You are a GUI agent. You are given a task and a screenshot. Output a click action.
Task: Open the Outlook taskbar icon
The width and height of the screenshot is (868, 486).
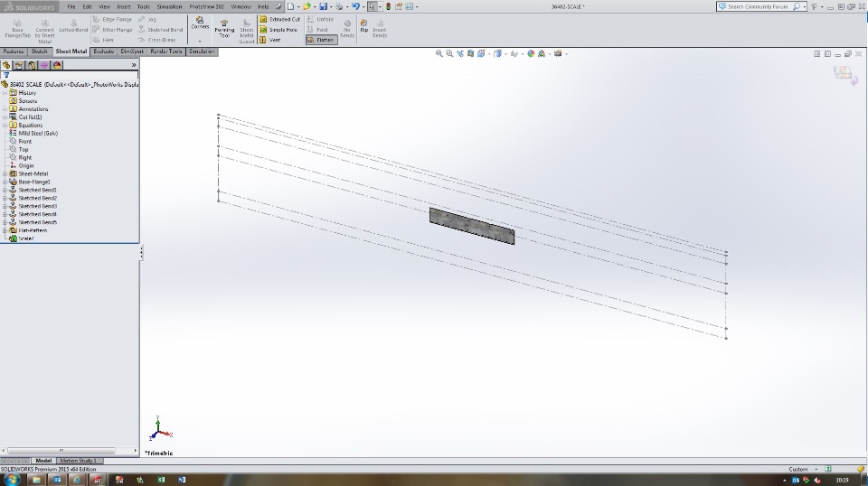coord(57,480)
